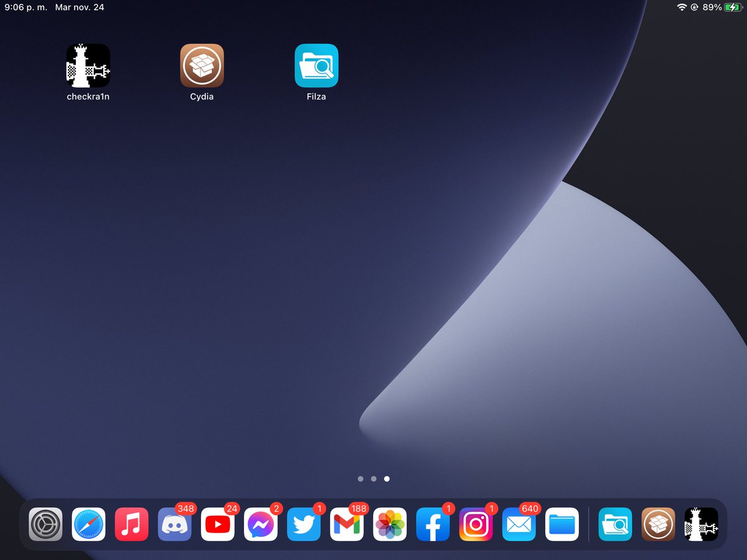747x560 pixels.
Task: Open Cydia from recent apps in dock
Action: [658, 525]
